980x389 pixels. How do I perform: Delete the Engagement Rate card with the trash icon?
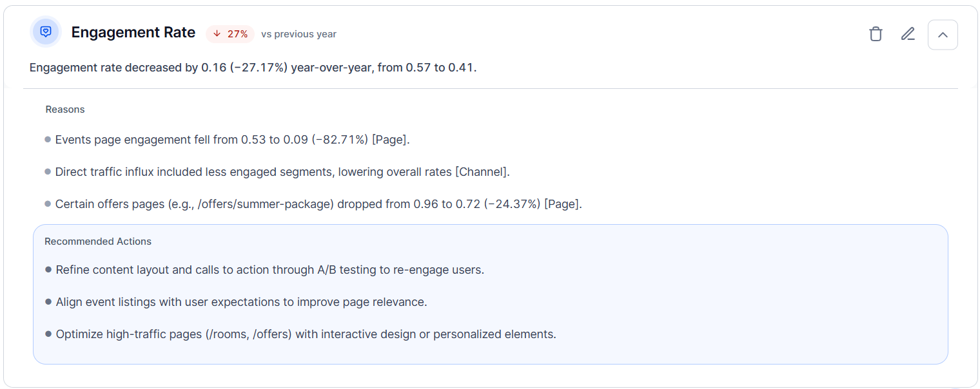pos(876,34)
